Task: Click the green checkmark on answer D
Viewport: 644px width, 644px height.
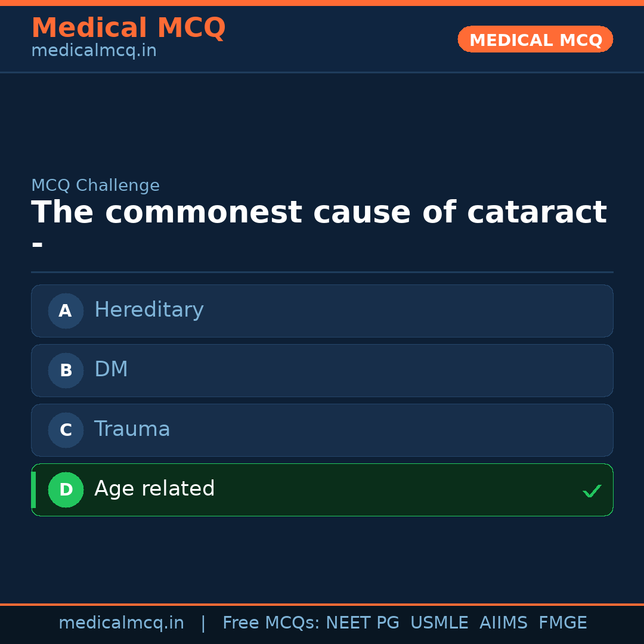Action: pos(592,491)
